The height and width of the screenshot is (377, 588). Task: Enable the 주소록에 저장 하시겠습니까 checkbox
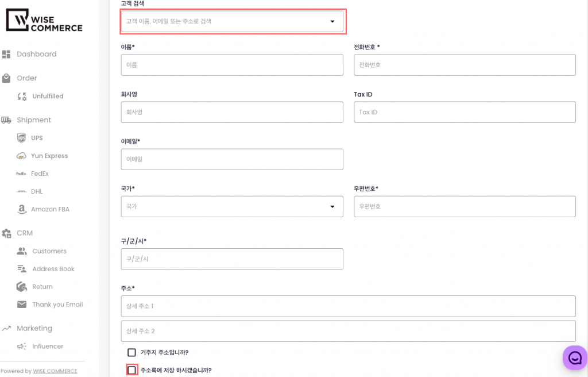131,370
